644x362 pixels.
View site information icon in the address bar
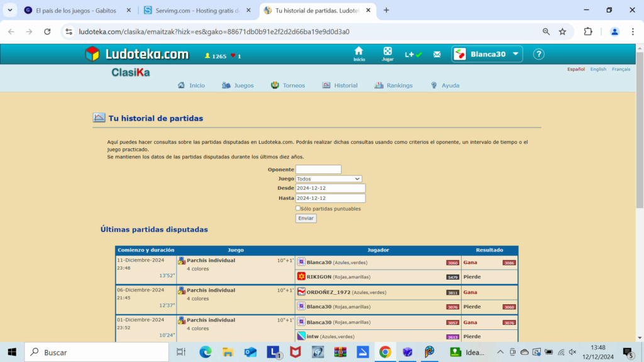(x=69, y=31)
